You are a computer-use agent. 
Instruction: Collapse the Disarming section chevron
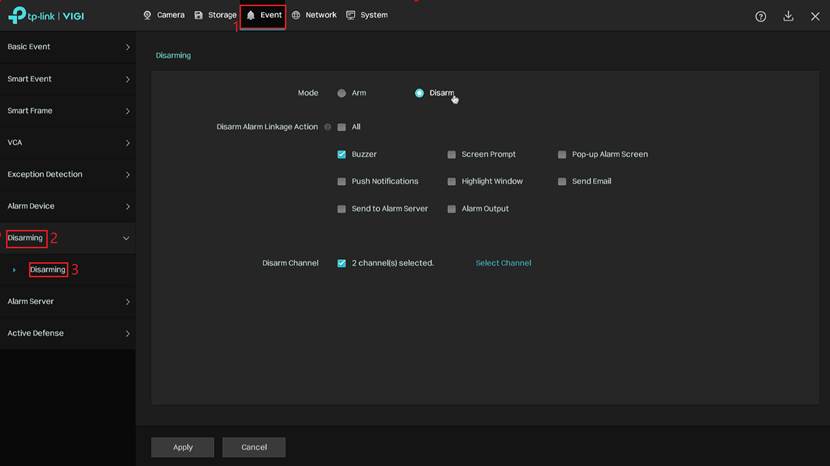(x=126, y=238)
